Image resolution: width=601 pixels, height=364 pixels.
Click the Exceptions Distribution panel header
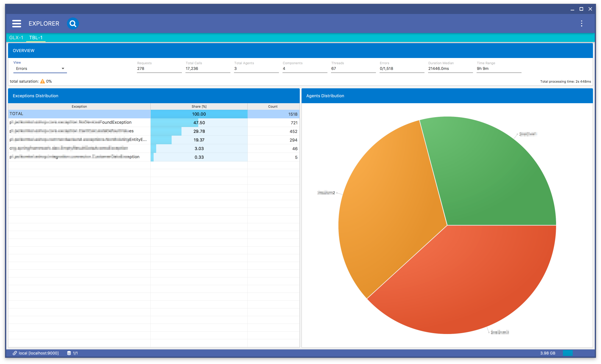coord(154,96)
